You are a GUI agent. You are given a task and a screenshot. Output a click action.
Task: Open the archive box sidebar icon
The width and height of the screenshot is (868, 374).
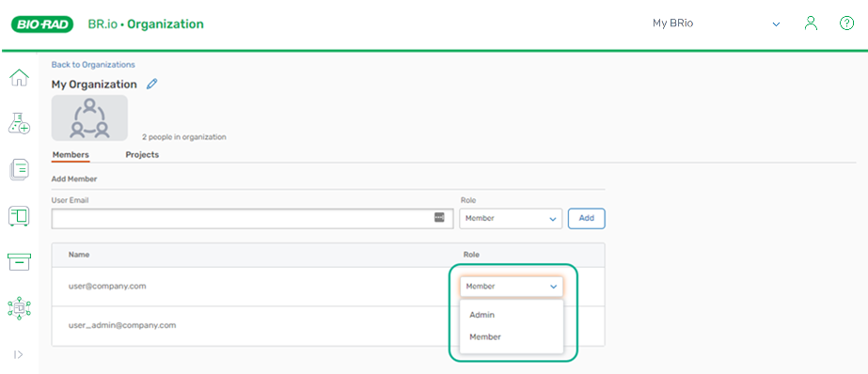tap(20, 261)
